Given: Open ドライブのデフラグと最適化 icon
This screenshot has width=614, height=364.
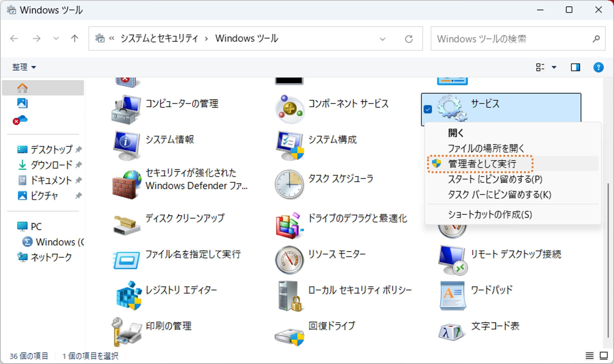Looking at the screenshot, I should coord(289,225).
